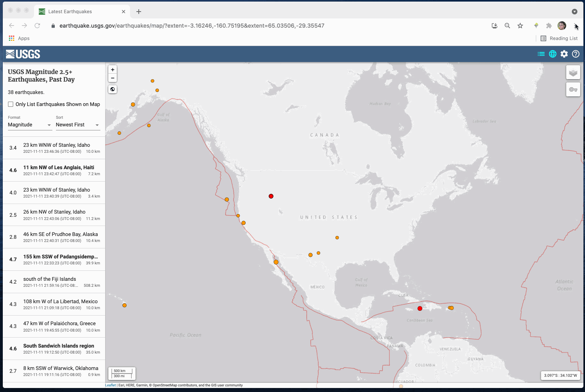Viewport: 585px width, 392px height.
Task: Toggle the earthquake list panel icon
Action: click(x=541, y=54)
